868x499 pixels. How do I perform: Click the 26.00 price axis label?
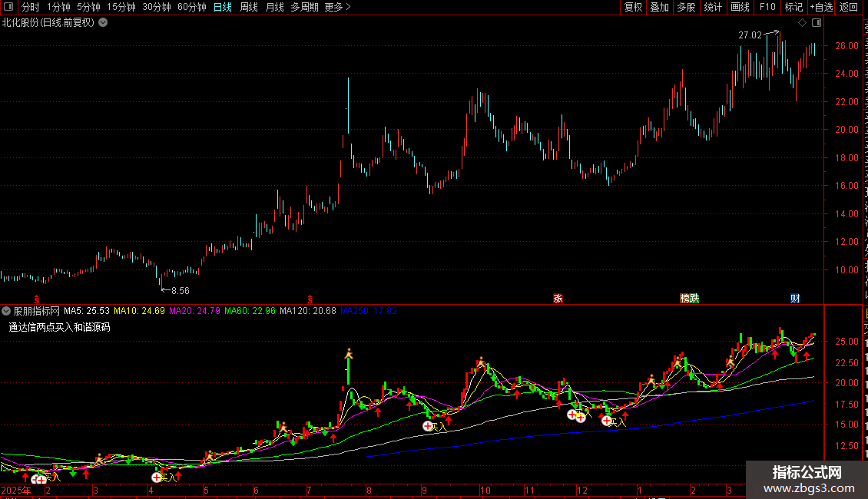click(847, 46)
